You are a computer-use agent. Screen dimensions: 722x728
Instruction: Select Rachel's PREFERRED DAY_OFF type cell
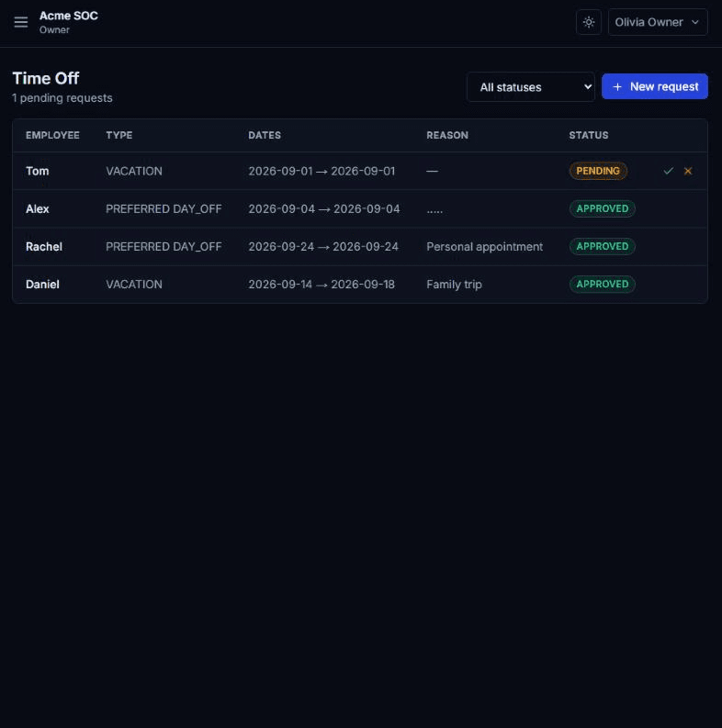point(164,247)
